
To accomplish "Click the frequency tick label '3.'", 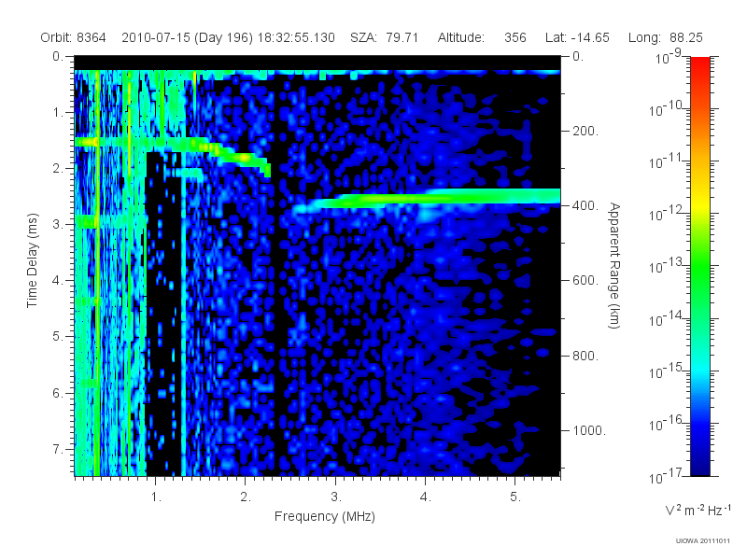I will click(x=336, y=497).
